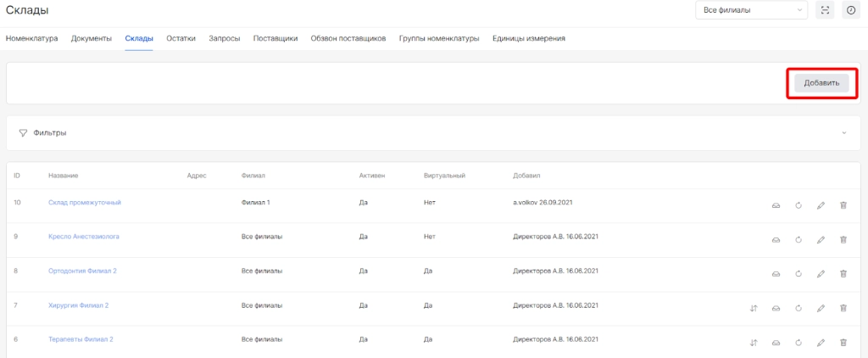The height and width of the screenshot is (358, 868).
Task: Edit the Кресло Анестезиолога warehouse row
Action: coord(821,240)
